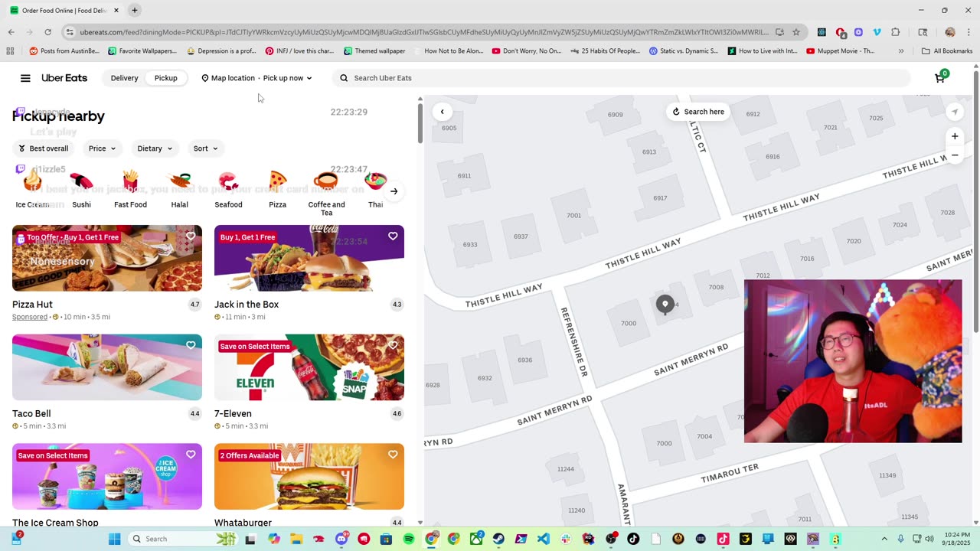Go to the Uber Eats home logo

(x=64, y=78)
